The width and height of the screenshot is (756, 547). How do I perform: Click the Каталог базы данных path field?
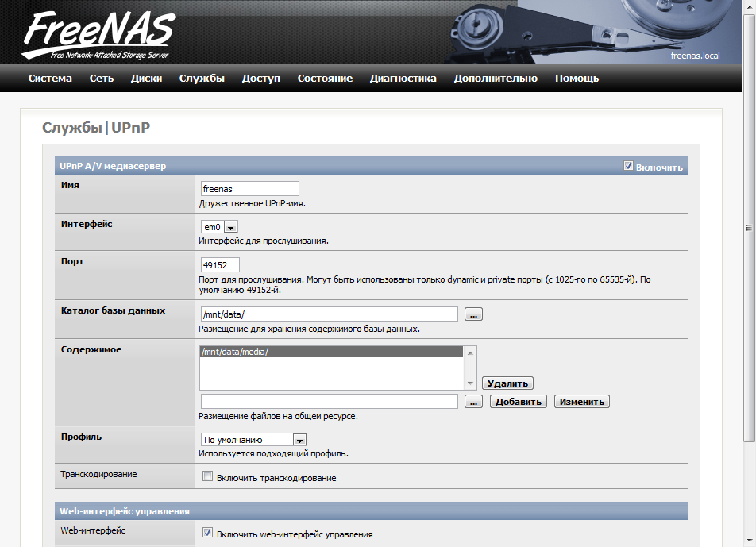330,314
